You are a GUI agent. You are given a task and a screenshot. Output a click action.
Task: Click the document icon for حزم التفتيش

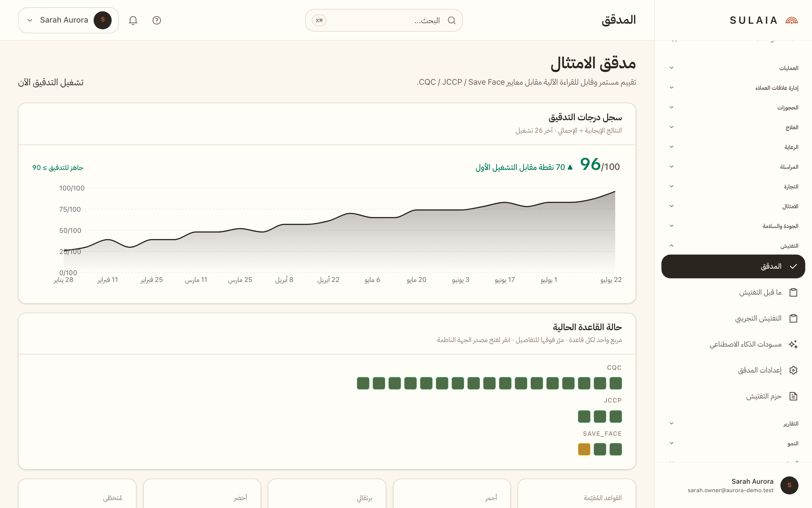793,396
